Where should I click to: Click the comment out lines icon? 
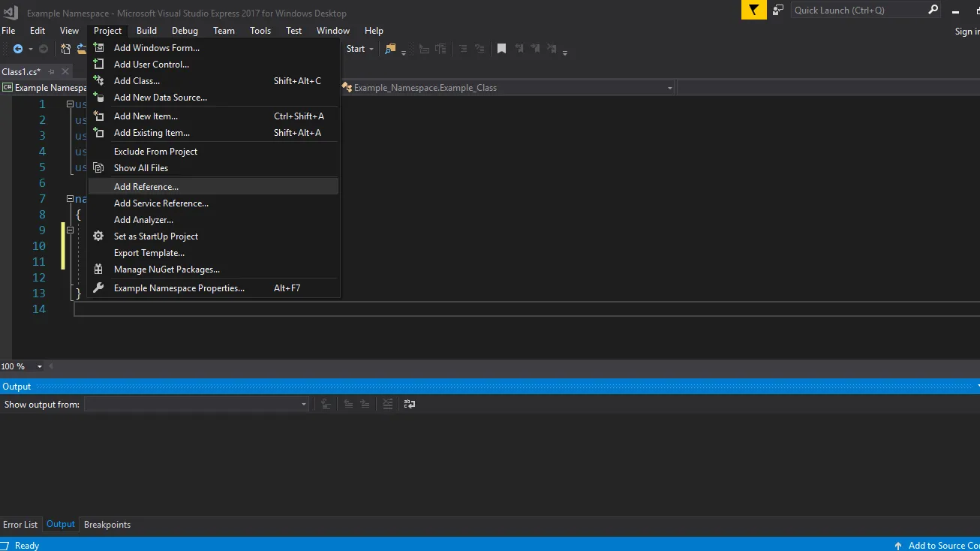click(x=462, y=49)
